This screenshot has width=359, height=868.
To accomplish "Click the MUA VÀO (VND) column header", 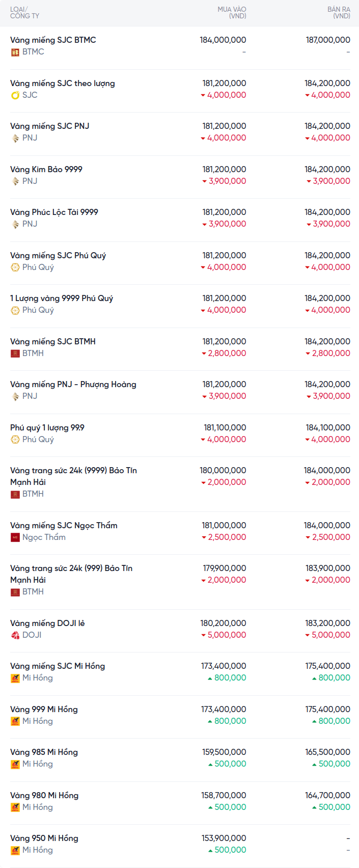I will click(x=232, y=13).
